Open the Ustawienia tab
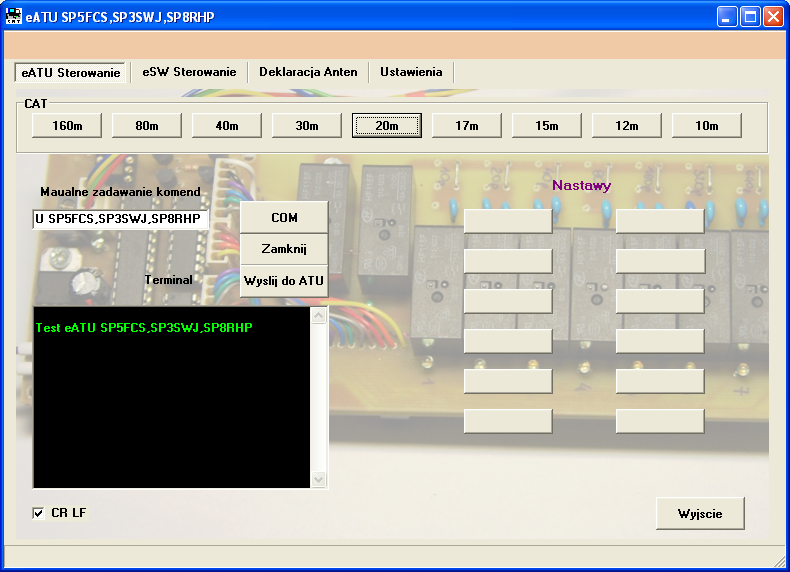The height and width of the screenshot is (572, 790). pyautogui.click(x=411, y=72)
